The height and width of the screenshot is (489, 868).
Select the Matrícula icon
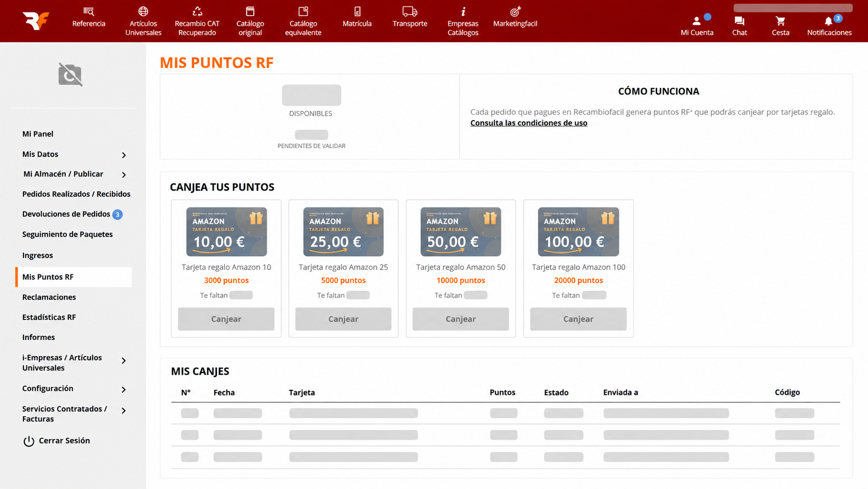coord(357,11)
